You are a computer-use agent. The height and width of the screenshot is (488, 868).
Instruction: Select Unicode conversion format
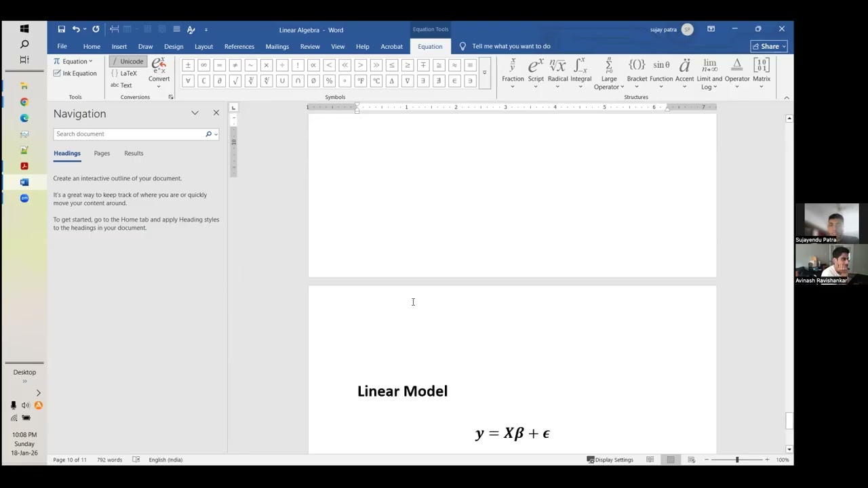click(127, 61)
